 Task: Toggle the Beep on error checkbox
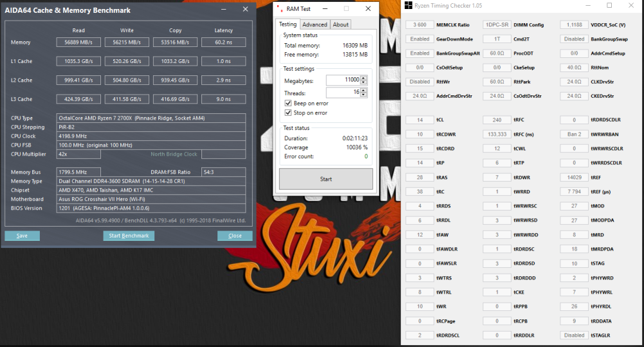(288, 103)
